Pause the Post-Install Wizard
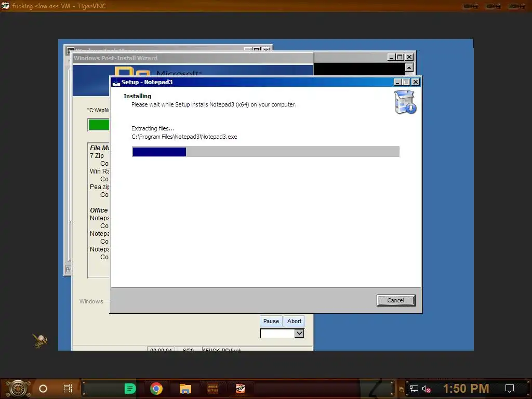This screenshot has width=532, height=399. coord(271,321)
